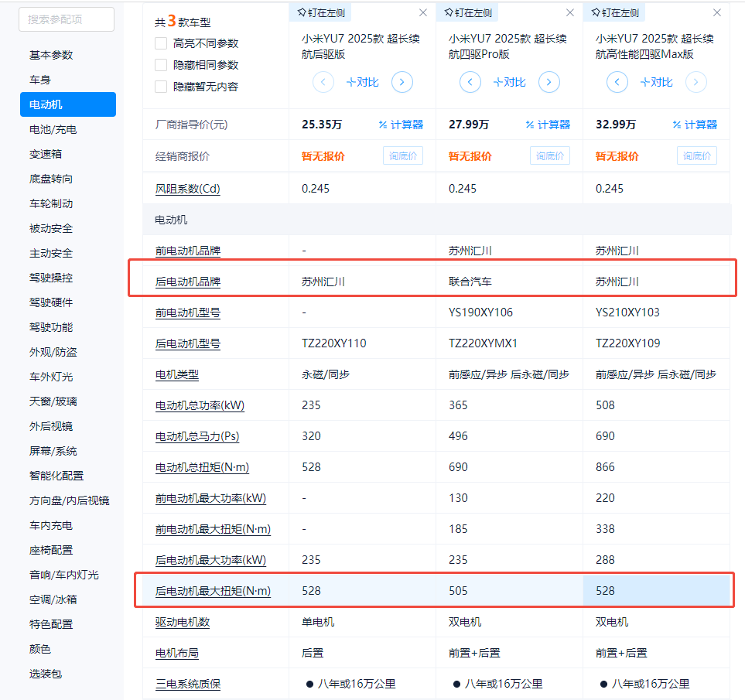Open the 计算器 for the 27.99万 model
Screen dimensions: 745x700
(548, 125)
